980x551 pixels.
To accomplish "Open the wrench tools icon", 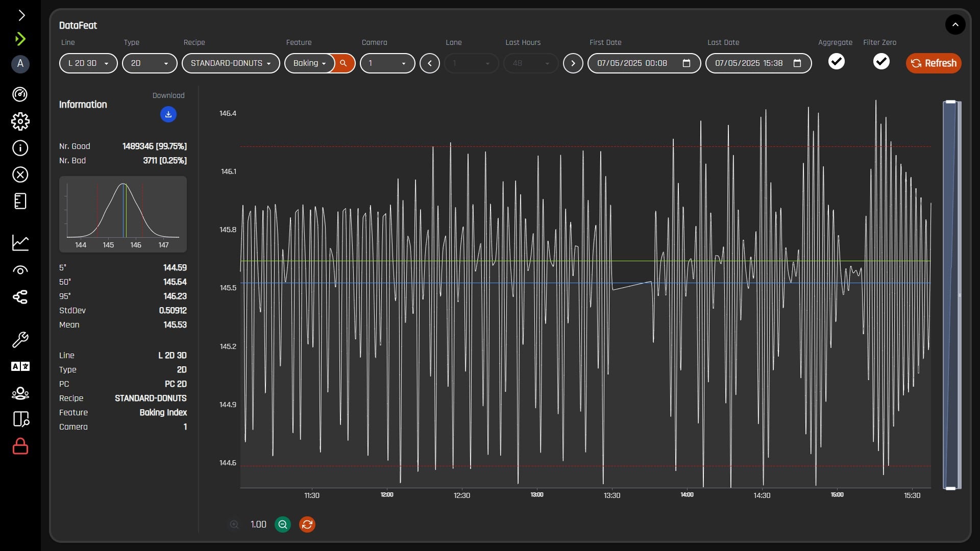I will click(20, 340).
